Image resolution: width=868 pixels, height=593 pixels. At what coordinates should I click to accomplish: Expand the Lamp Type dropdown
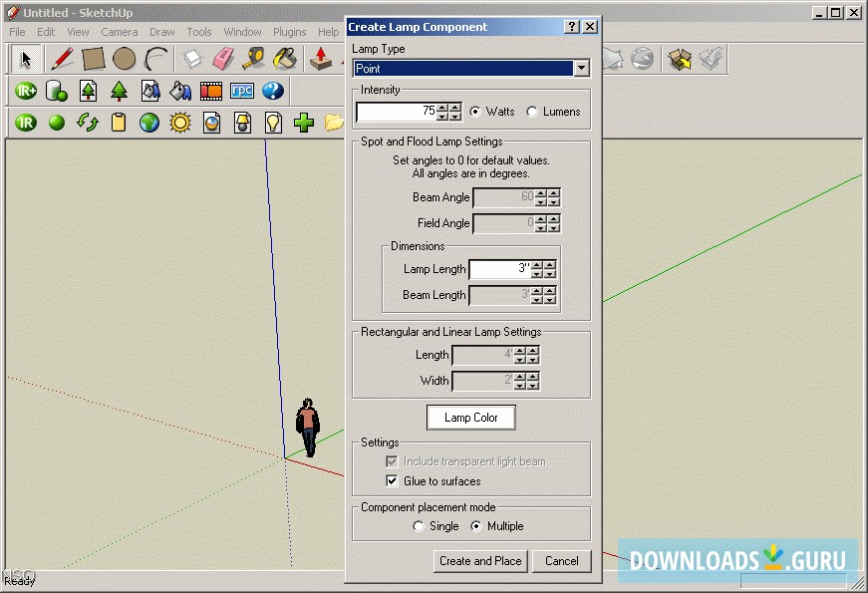tap(581, 69)
